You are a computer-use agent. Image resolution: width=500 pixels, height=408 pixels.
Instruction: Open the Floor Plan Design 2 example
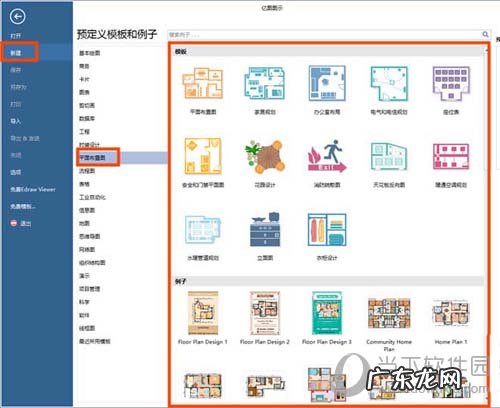point(265,313)
